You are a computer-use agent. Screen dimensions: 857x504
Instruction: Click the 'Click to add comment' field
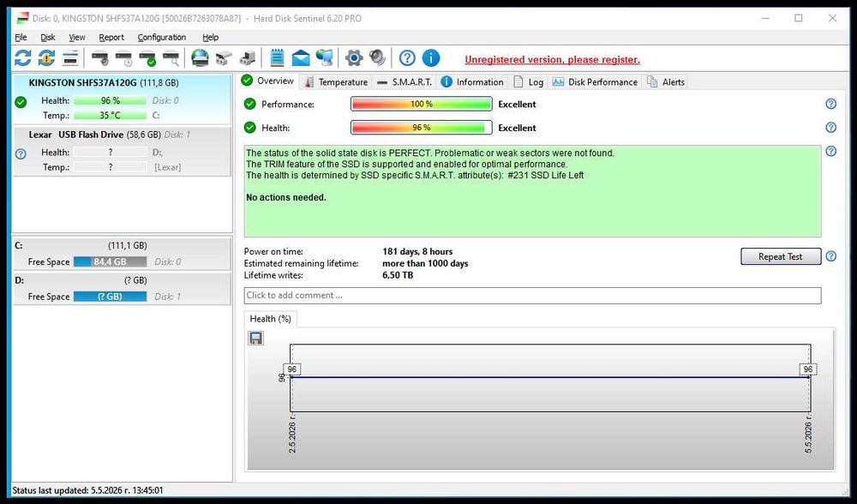(532, 295)
